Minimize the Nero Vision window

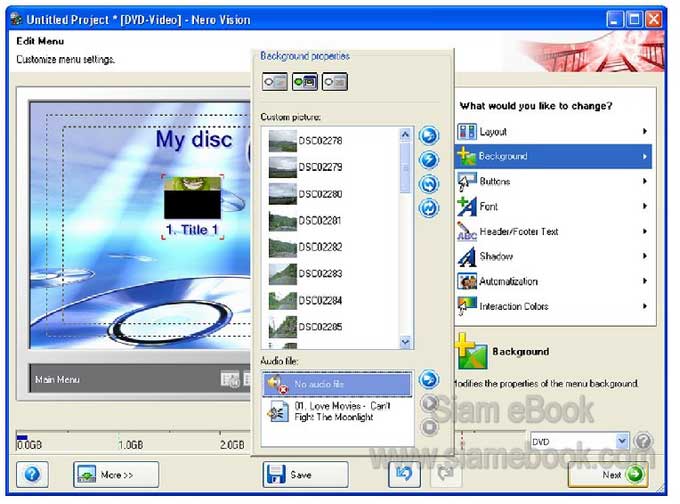614,20
